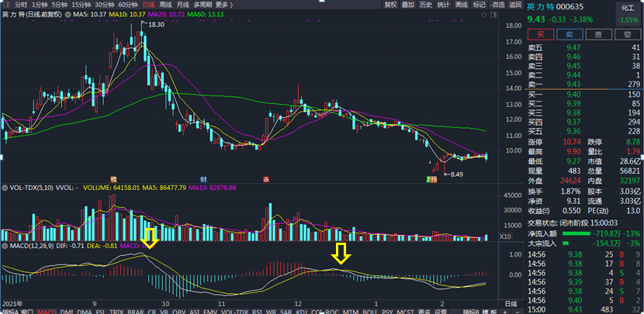Toggle the 复权 adjustment button
Image resolution: width=644 pixels, height=314 pixels.
pyautogui.click(x=390, y=5)
